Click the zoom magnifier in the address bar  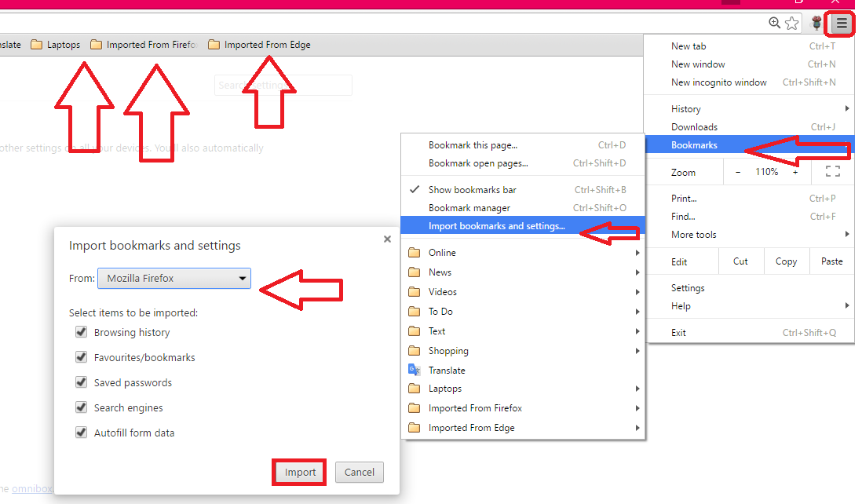774,24
